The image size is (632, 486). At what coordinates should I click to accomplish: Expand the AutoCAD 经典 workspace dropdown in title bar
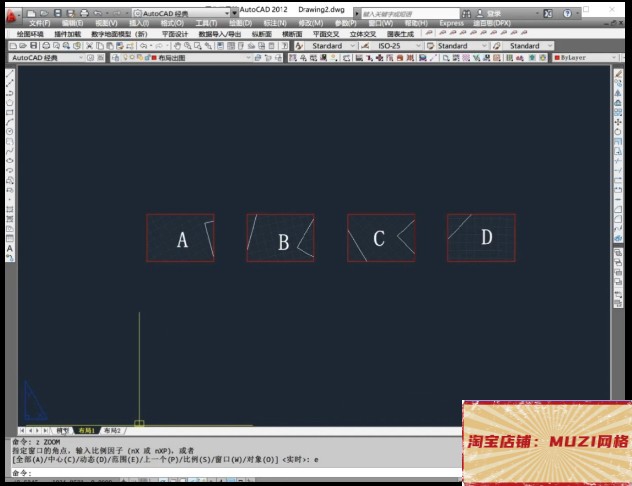[181, 13]
